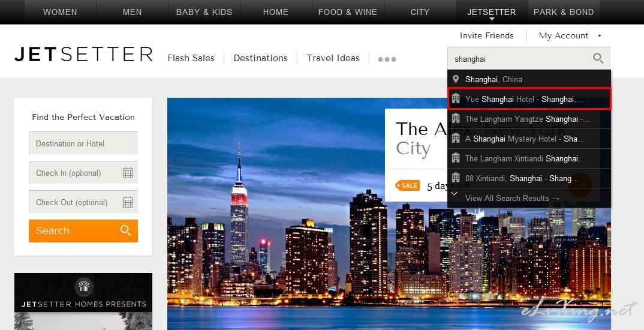The width and height of the screenshot is (644, 330).
Task: Open the WOMEN tab
Action: 60,12
